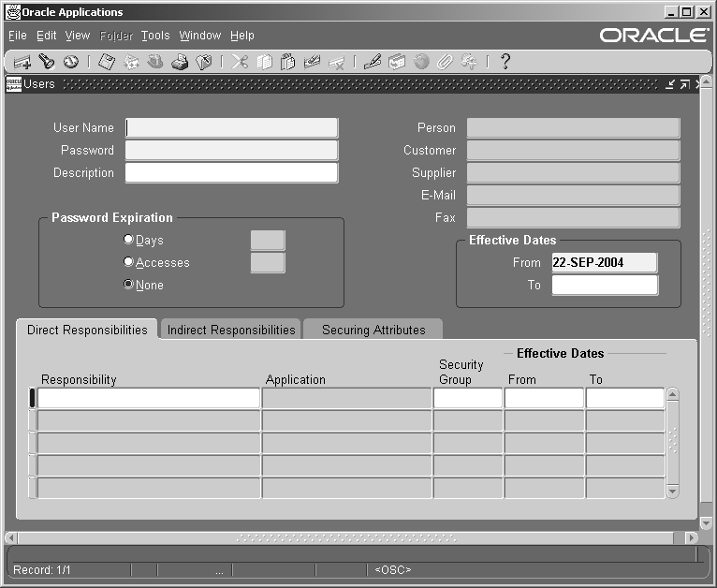
Task: Click the Close Form folder icon
Action: pos(204,61)
